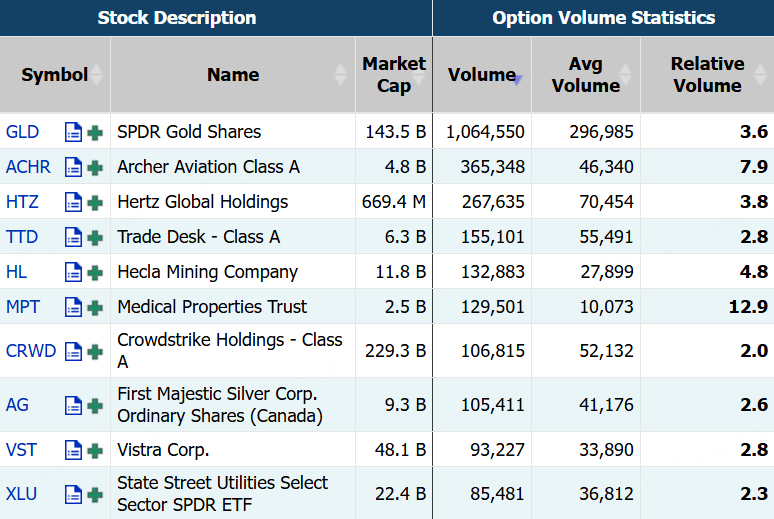Open the AG document details icon

pyautogui.click(x=73, y=405)
